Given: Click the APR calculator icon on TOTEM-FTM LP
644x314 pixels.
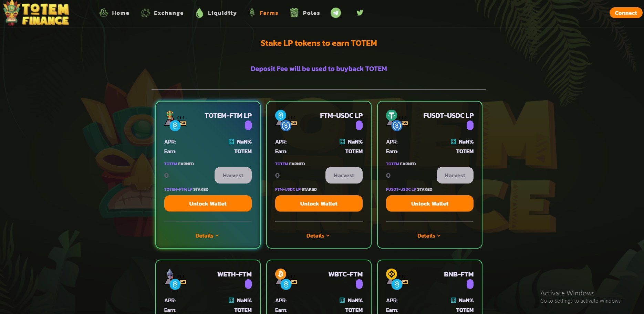Looking at the screenshot, I should point(231,142).
